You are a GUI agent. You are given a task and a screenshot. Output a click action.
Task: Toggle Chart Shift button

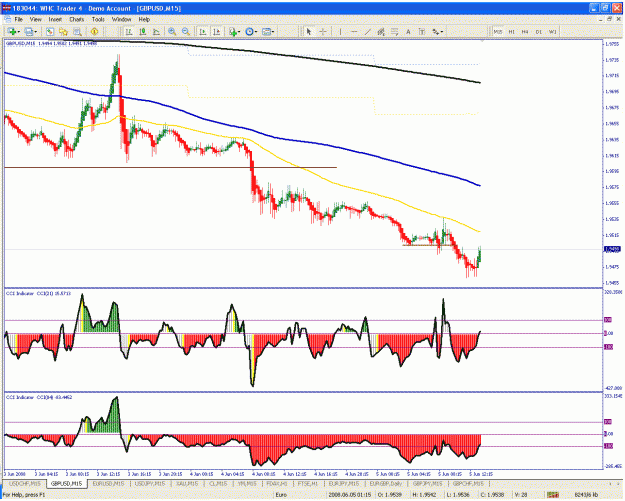click(x=217, y=31)
